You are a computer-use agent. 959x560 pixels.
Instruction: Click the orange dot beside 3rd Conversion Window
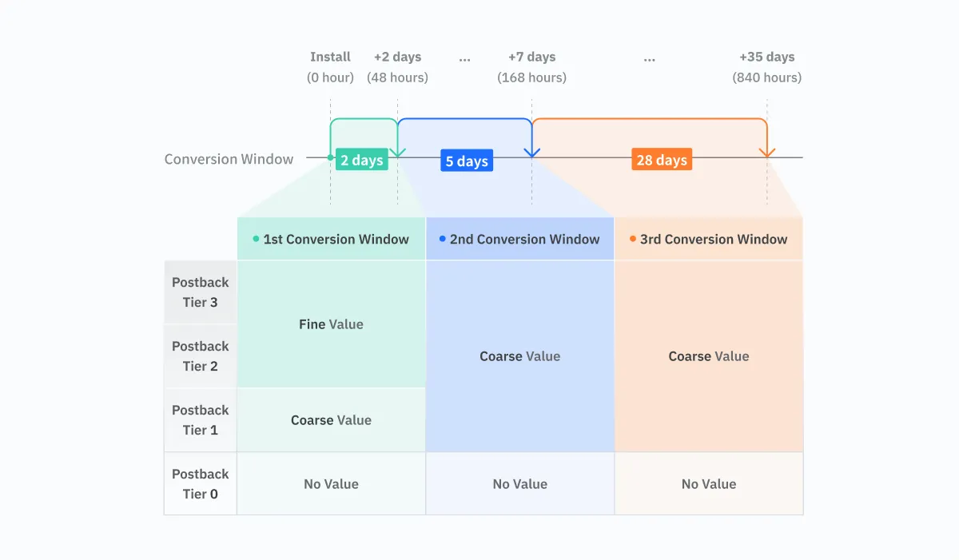[x=633, y=239]
